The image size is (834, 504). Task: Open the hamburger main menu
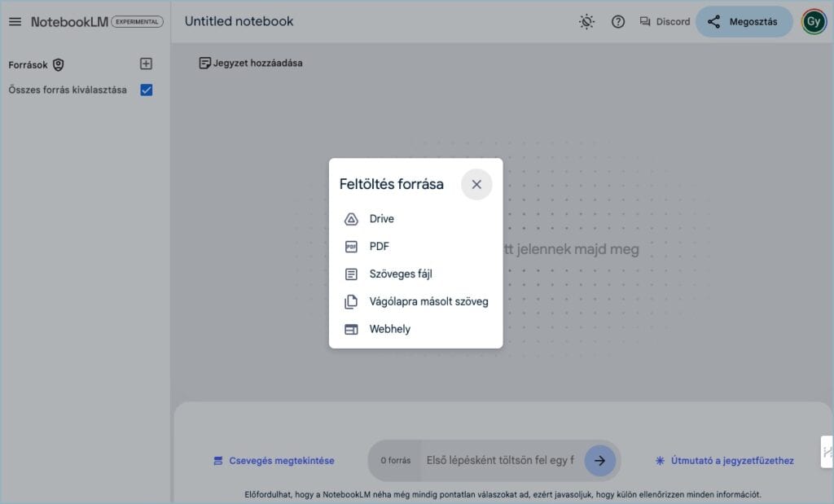tap(15, 22)
